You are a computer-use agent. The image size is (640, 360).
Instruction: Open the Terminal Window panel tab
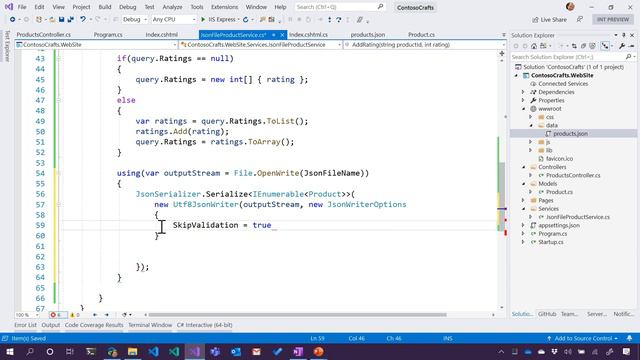tap(150, 325)
